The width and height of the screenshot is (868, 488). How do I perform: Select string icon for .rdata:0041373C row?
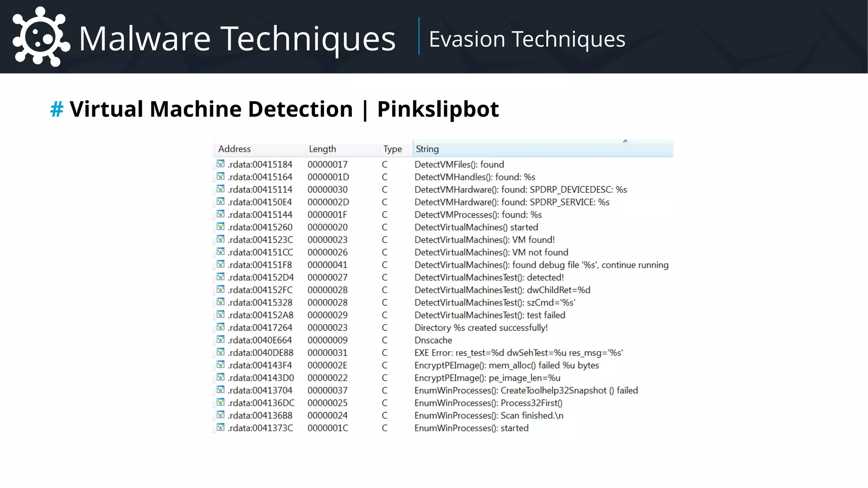coord(220,427)
